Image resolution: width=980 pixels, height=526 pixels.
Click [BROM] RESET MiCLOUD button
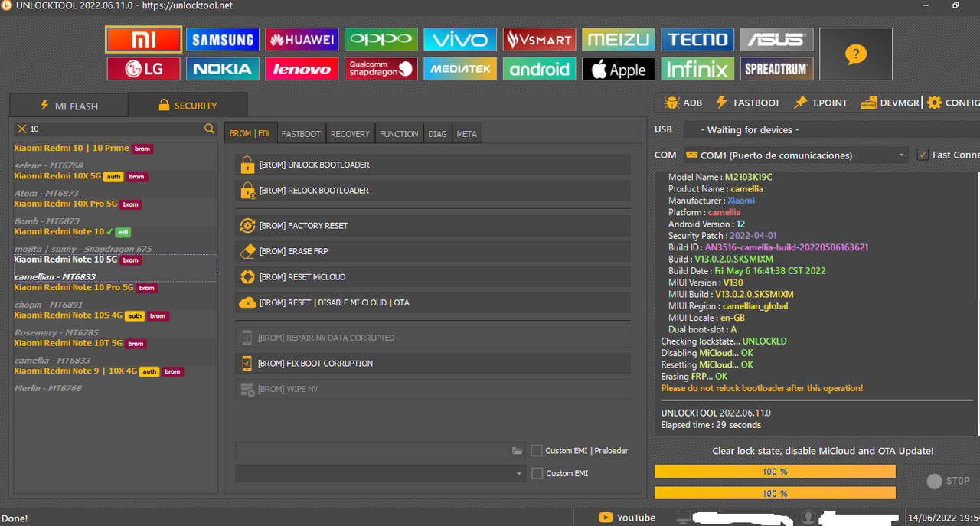(433, 276)
